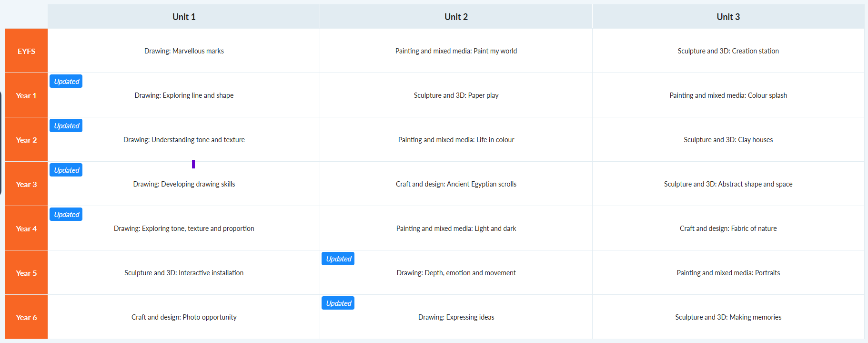Open Drawing: Marvellous marks unit

coord(184,51)
